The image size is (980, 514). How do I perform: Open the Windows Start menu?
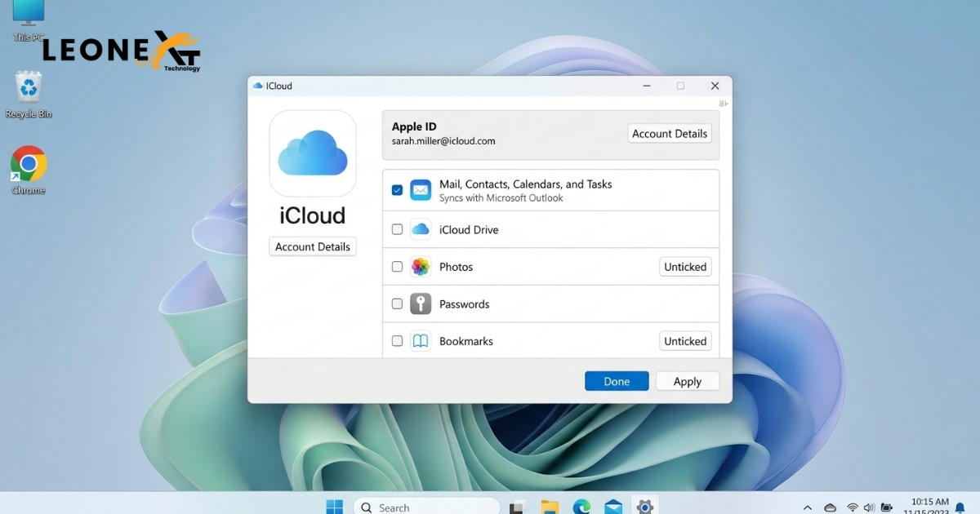335,507
